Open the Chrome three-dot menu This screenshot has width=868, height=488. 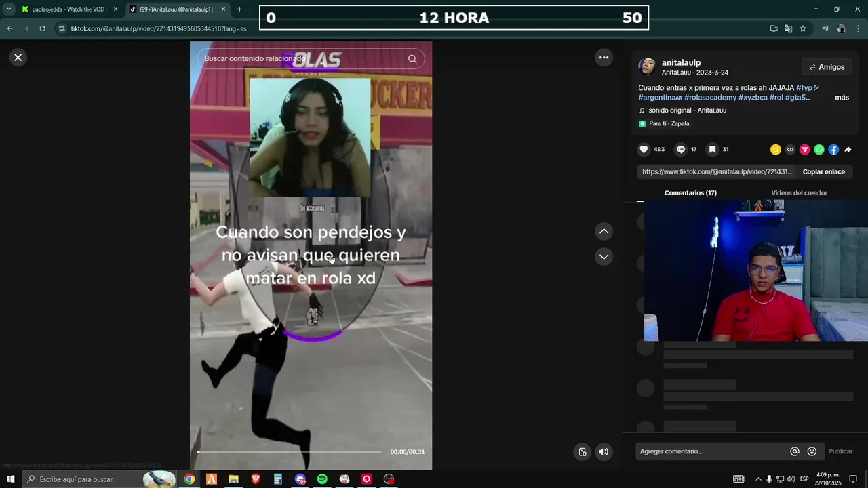859,28
